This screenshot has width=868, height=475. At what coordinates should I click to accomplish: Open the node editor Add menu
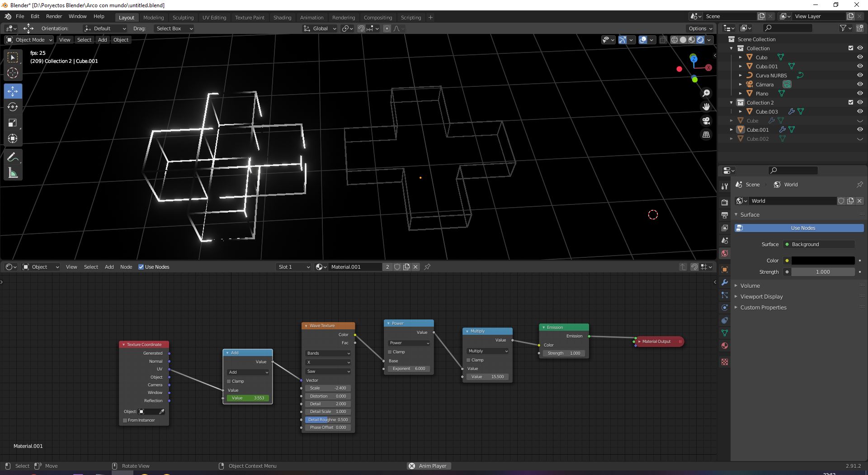[x=109, y=267]
